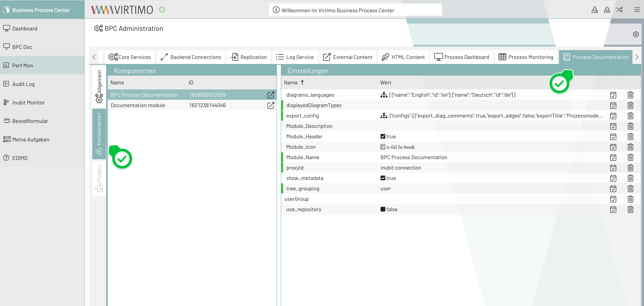Open BPC Process Documentation in a new window

coord(271,95)
